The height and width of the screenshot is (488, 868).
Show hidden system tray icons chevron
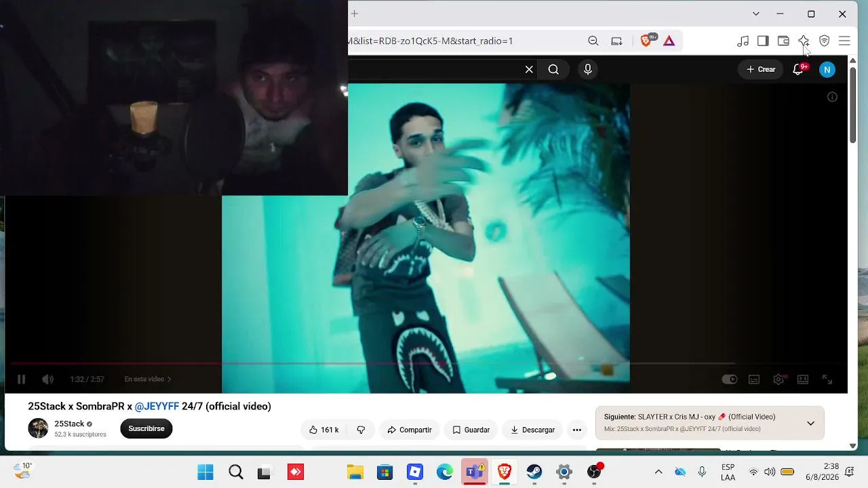[x=658, y=472]
